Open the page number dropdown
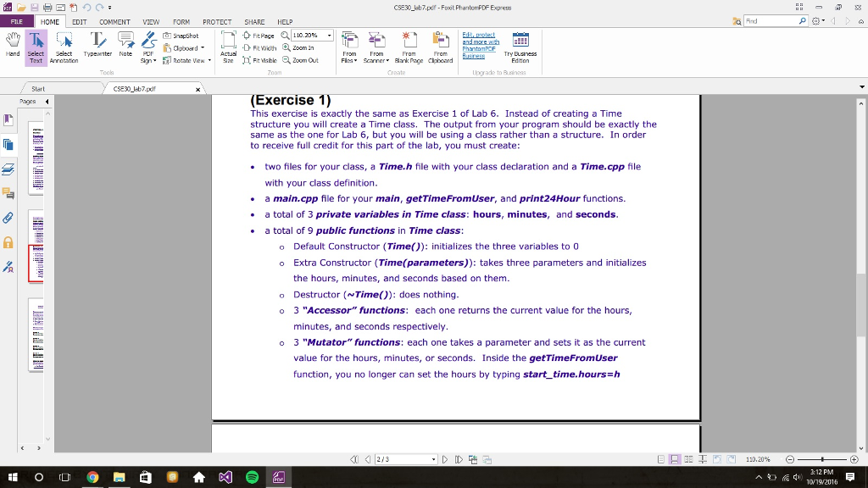Viewport: 868px width, 488px height. coord(435,459)
